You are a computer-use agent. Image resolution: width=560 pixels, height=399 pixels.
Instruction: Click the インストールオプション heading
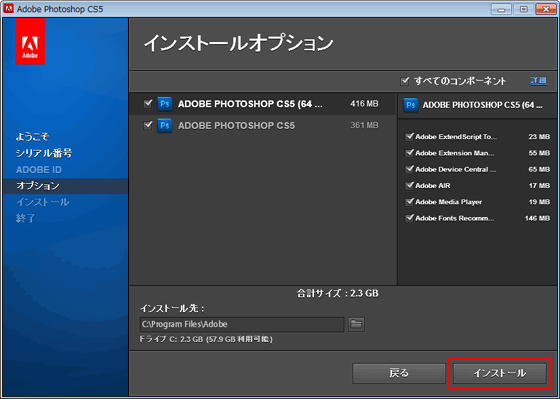pyautogui.click(x=238, y=44)
